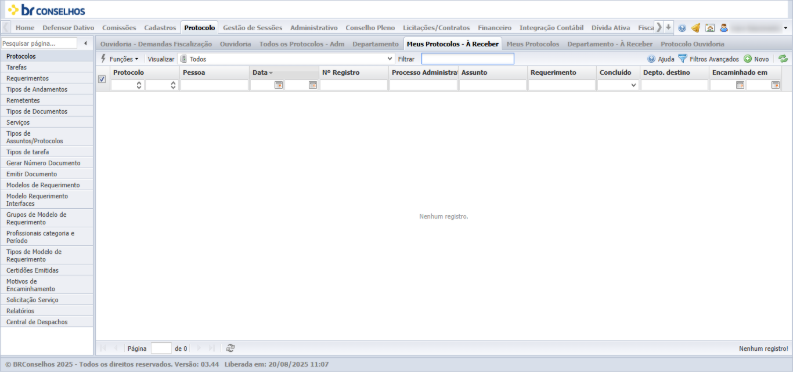Click the Ajuda globe icon
793x372 pixels.
[x=651, y=59]
